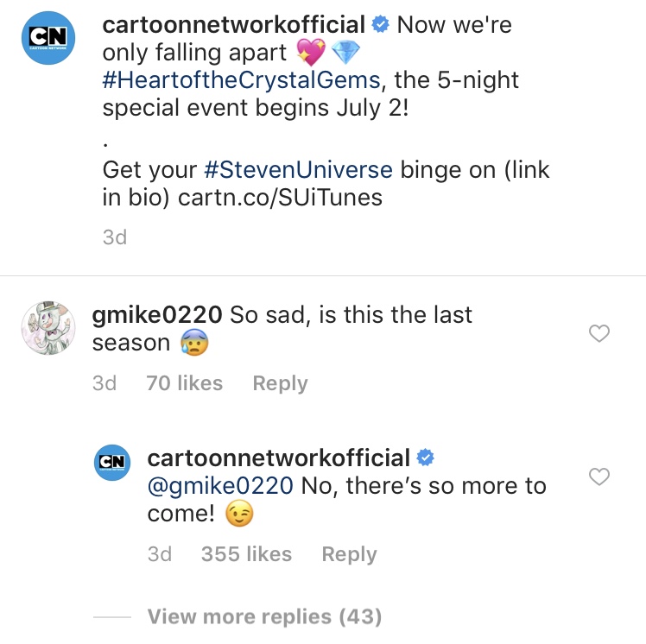The width and height of the screenshot is (646, 644).
Task: Open cartoonnetworkofficial username on the reply
Action: click(278, 458)
